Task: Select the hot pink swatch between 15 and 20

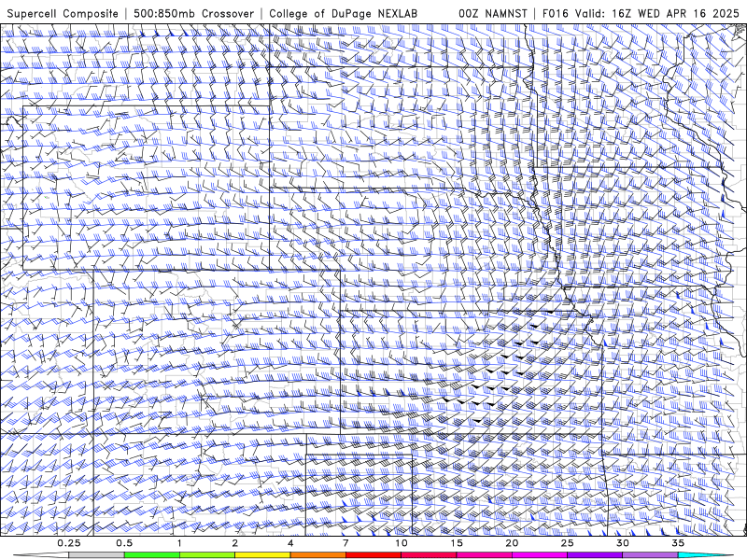Action: (x=484, y=555)
